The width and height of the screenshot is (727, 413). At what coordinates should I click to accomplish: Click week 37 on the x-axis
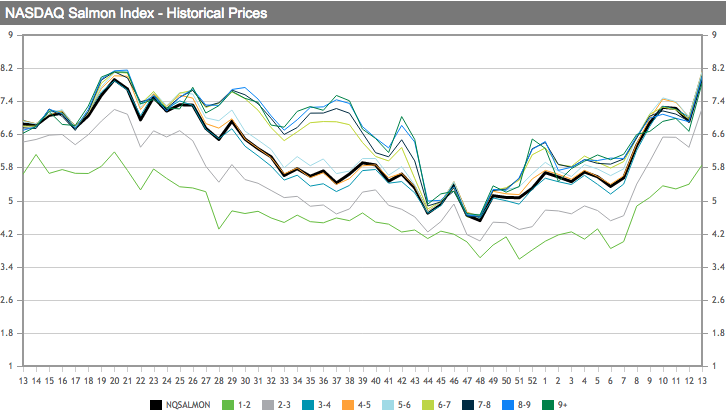[337, 381]
